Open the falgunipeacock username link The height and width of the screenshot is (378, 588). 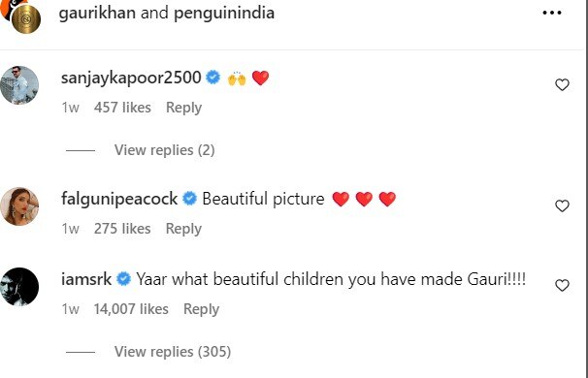pyautogui.click(x=119, y=199)
